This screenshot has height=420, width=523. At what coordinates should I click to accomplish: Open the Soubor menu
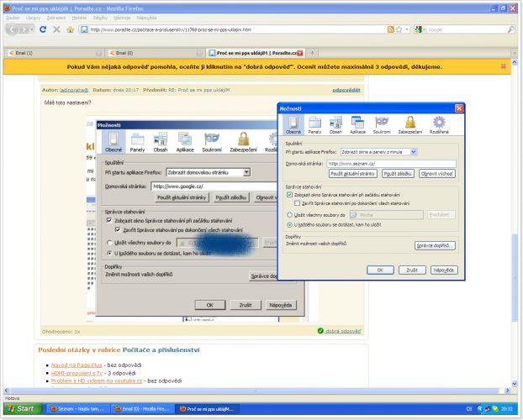pos(13,18)
